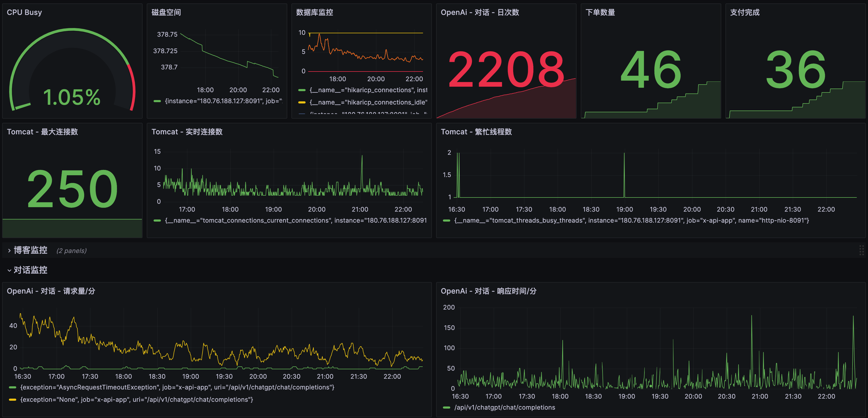Open the 数据库监控 panel title menu

314,13
